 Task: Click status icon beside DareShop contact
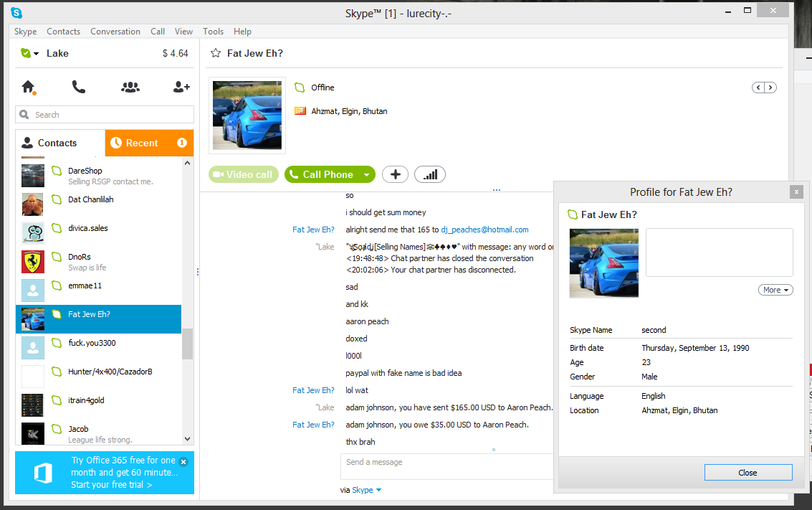point(57,171)
